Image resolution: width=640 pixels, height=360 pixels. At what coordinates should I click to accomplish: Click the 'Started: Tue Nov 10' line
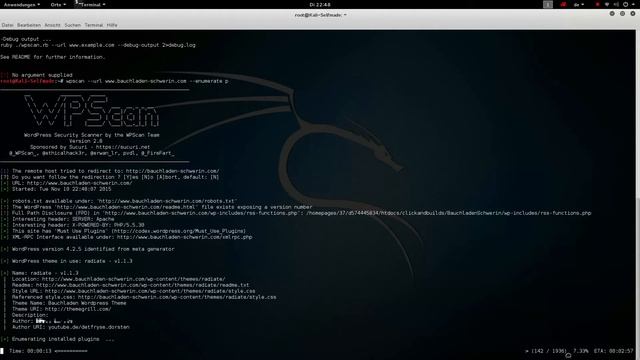pos(56,189)
